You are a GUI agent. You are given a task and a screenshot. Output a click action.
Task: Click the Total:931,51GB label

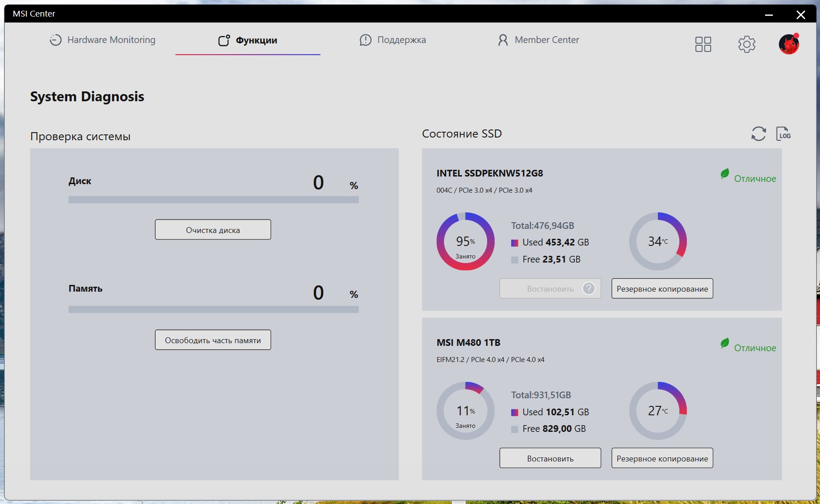tap(541, 395)
